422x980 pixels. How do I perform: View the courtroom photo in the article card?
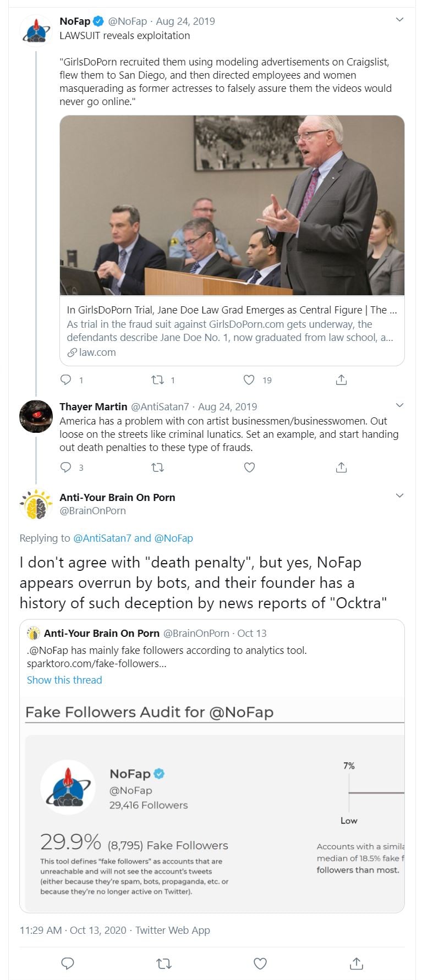click(232, 205)
